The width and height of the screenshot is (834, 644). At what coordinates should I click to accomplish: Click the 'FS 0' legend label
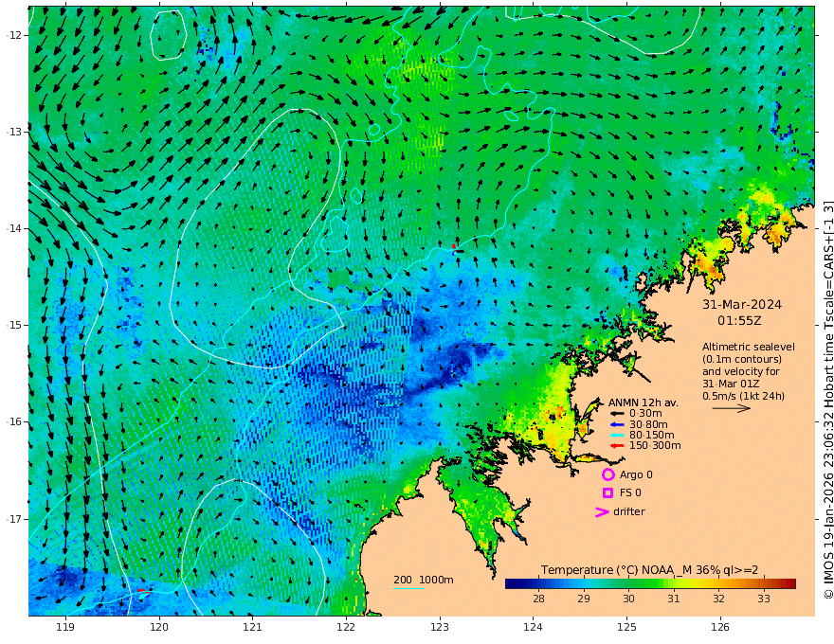click(630, 493)
